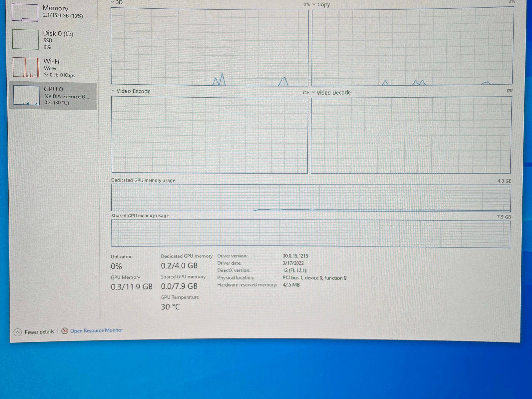Click the Resource Monitor icon
The image size is (532, 399).
click(65, 331)
